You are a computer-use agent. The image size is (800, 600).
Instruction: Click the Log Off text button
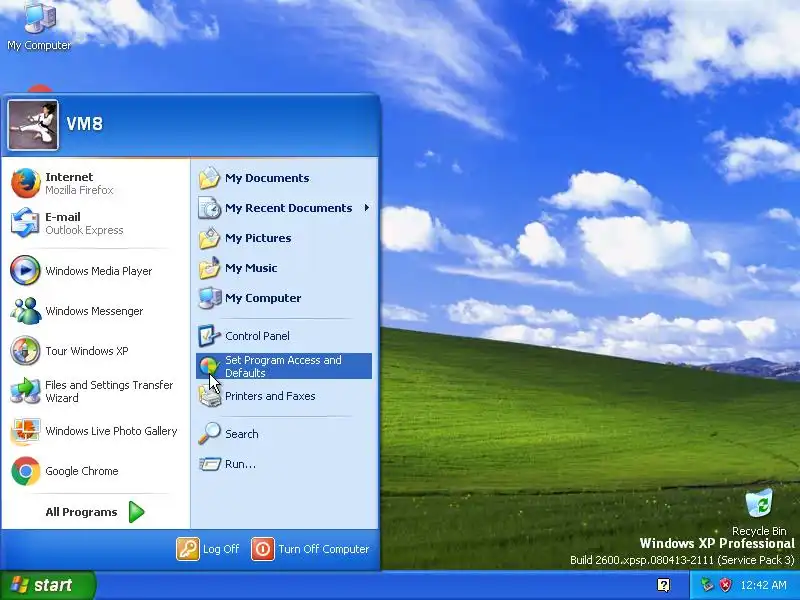pyautogui.click(x=221, y=549)
